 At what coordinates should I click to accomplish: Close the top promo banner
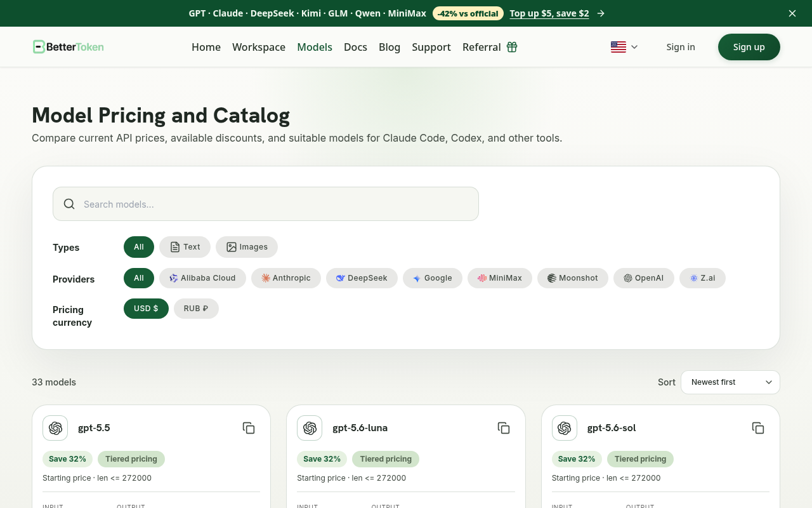coord(792,13)
